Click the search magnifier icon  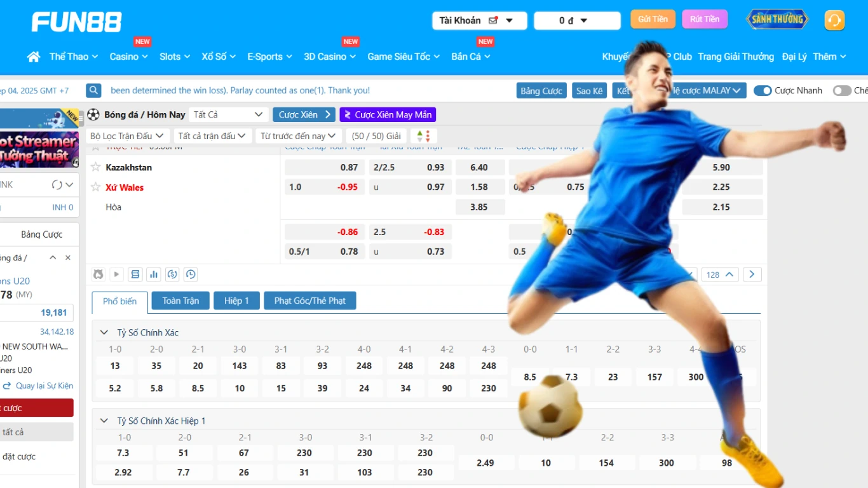click(x=93, y=90)
